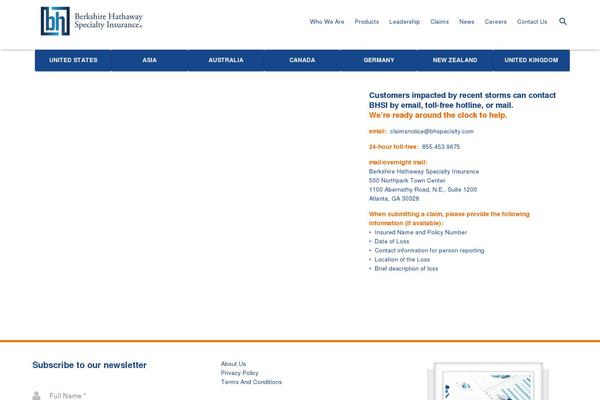Select the Asia region tab

(x=150, y=60)
